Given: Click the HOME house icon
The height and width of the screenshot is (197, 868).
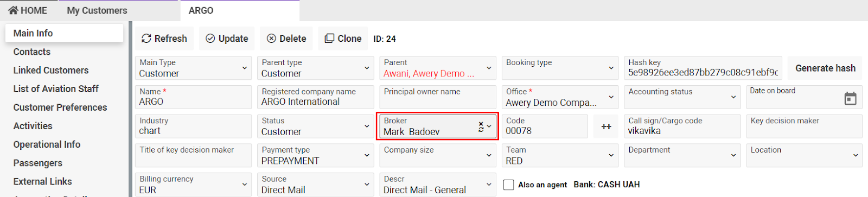Looking at the screenshot, I should click(x=14, y=10).
